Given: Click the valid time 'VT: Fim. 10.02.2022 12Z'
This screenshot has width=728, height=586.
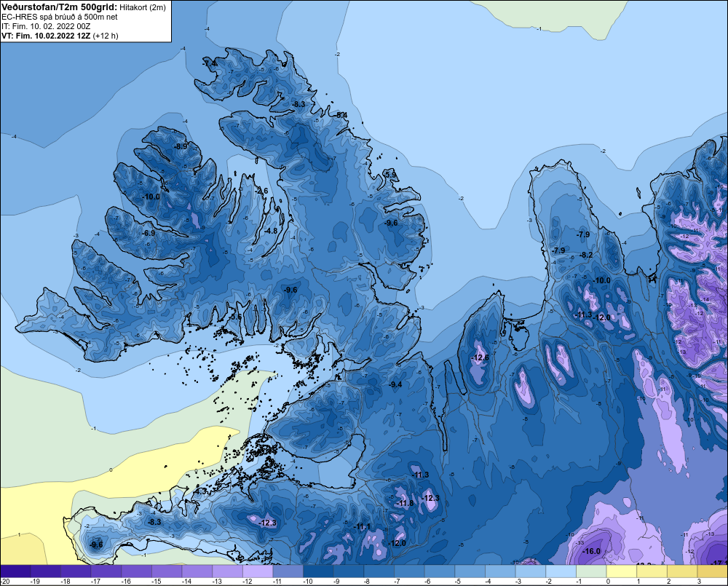Looking at the screenshot, I should (46, 36).
